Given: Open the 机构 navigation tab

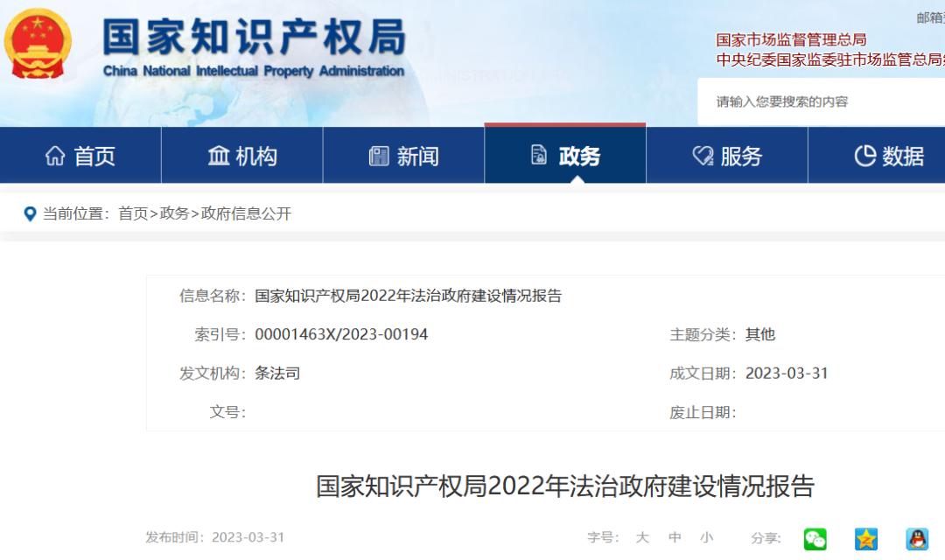Looking at the screenshot, I should (x=242, y=157).
